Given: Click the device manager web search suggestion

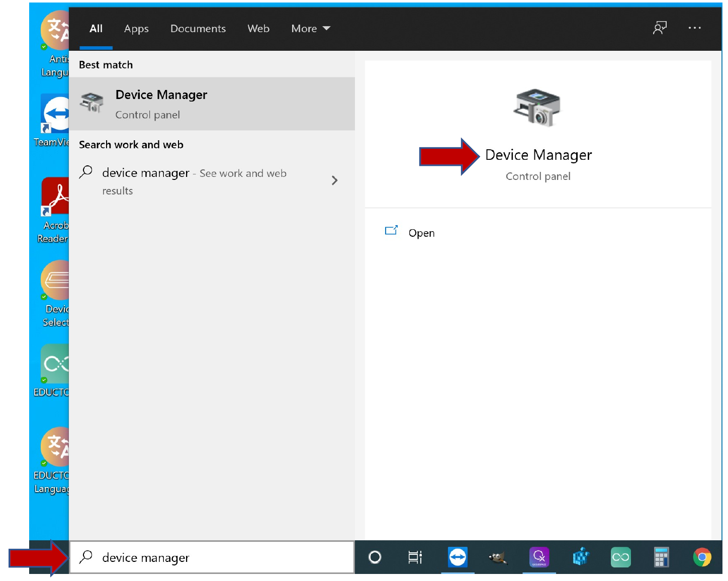Looking at the screenshot, I should click(194, 174).
